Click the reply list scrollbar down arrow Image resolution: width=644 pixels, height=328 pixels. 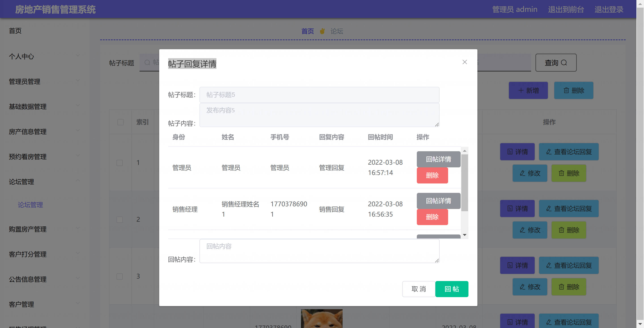pyautogui.click(x=464, y=235)
